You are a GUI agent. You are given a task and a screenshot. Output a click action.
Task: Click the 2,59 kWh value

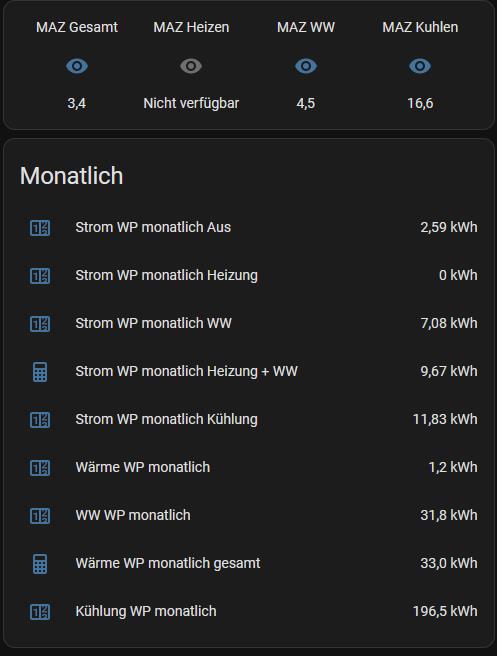[448, 227]
